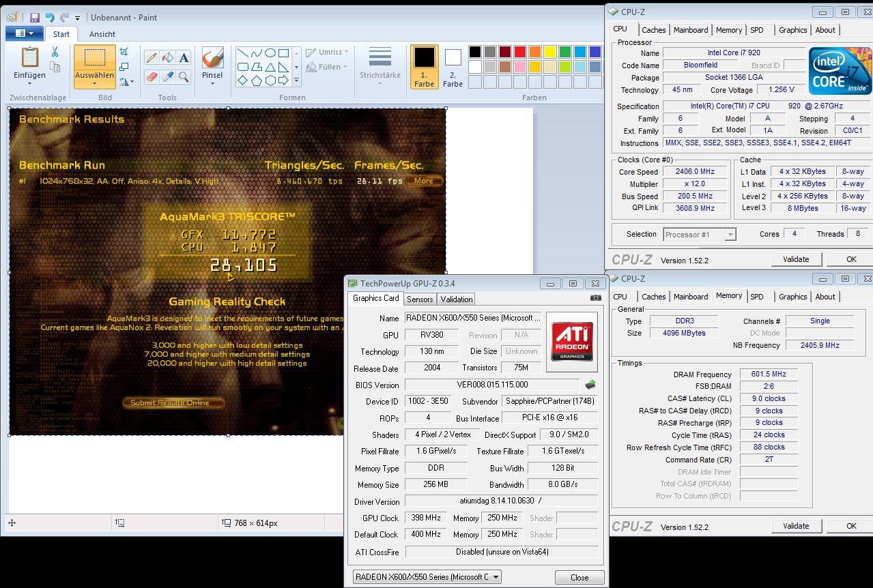873x588 pixels.
Task: Select the Color picker eyedropper tool
Action: tap(167, 76)
